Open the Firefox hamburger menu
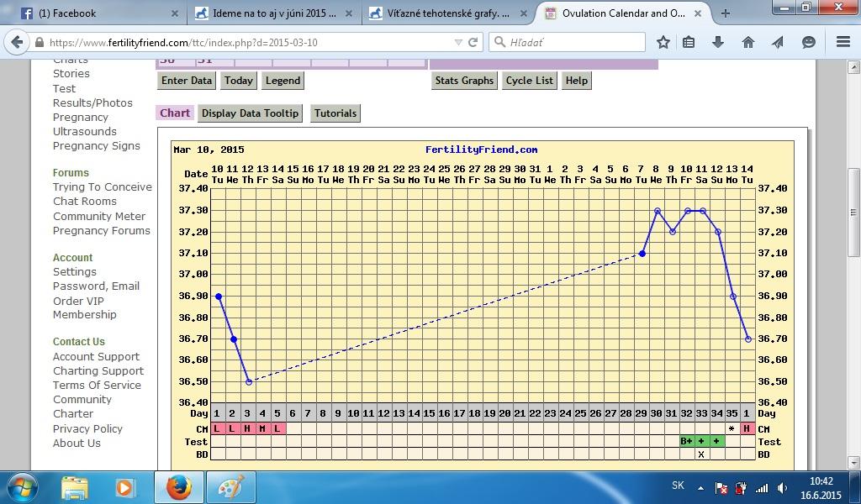This screenshot has height=504, width=861. tap(843, 42)
